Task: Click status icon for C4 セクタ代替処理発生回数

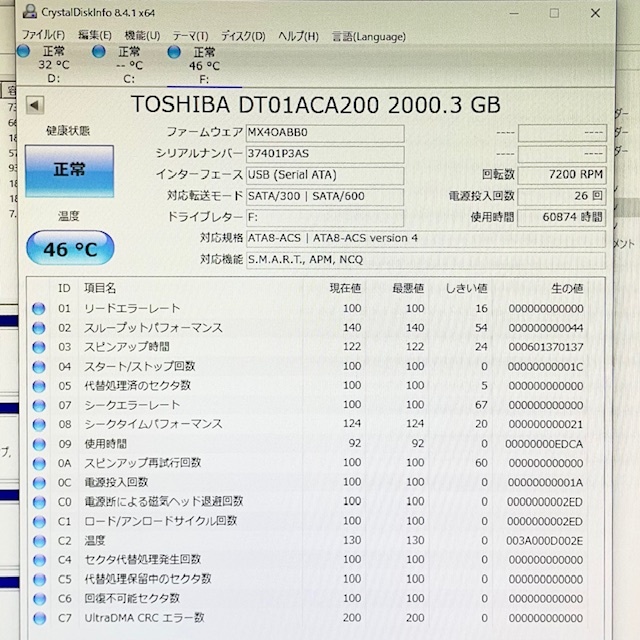Action: [39, 560]
